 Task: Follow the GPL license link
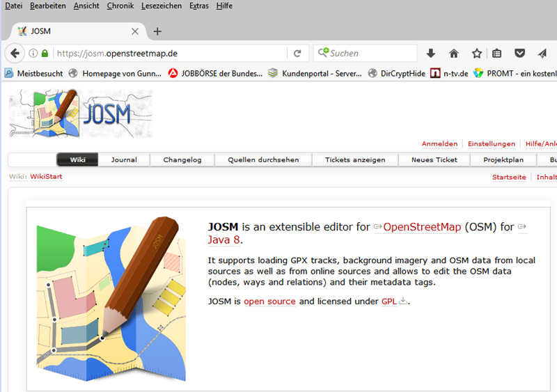[x=389, y=301]
